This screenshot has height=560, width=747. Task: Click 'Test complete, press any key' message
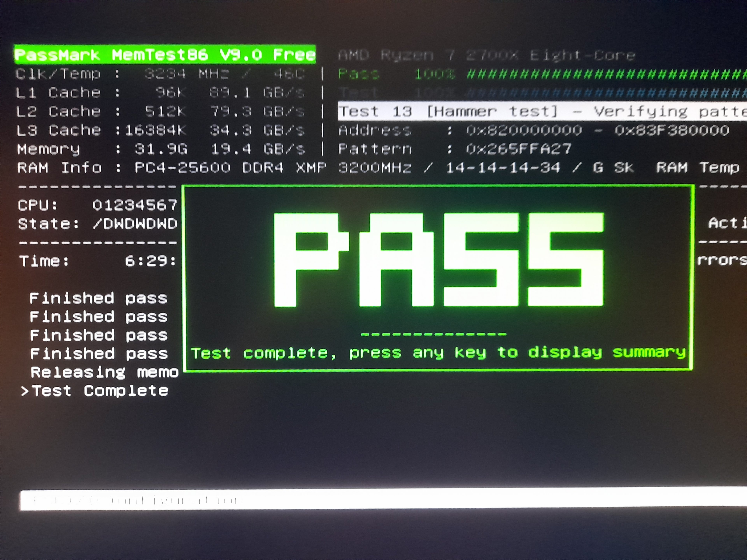tap(438, 353)
